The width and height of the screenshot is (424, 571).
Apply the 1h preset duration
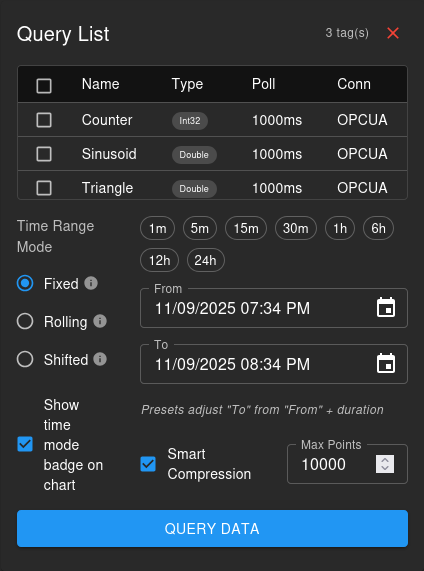pos(340,228)
